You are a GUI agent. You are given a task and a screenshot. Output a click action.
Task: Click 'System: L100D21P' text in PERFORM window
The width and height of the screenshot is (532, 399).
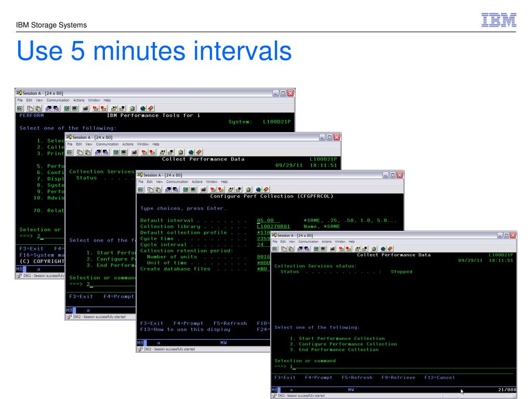[x=260, y=122]
